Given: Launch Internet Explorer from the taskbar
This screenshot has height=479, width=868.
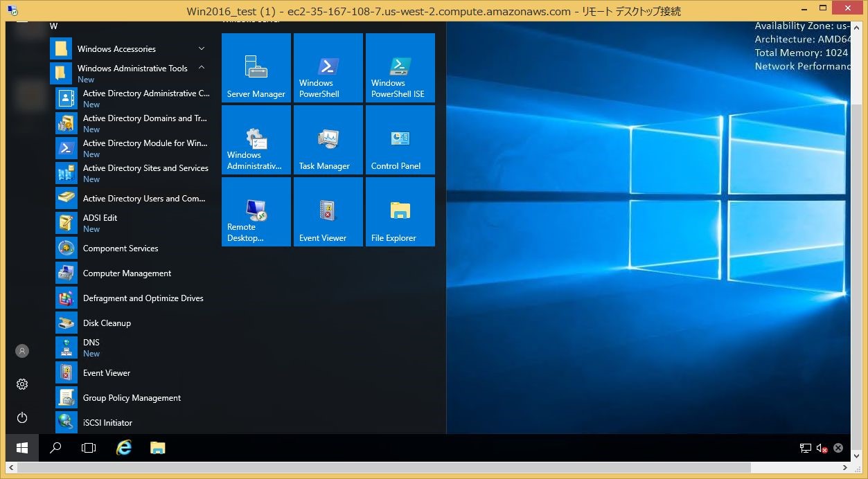Looking at the screenshot, I should coord(124,448).
